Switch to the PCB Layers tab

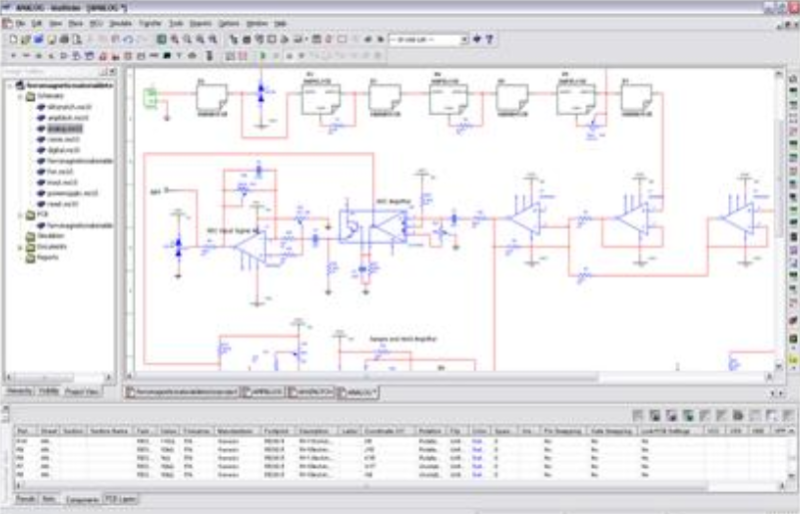(x=121, y=499)
